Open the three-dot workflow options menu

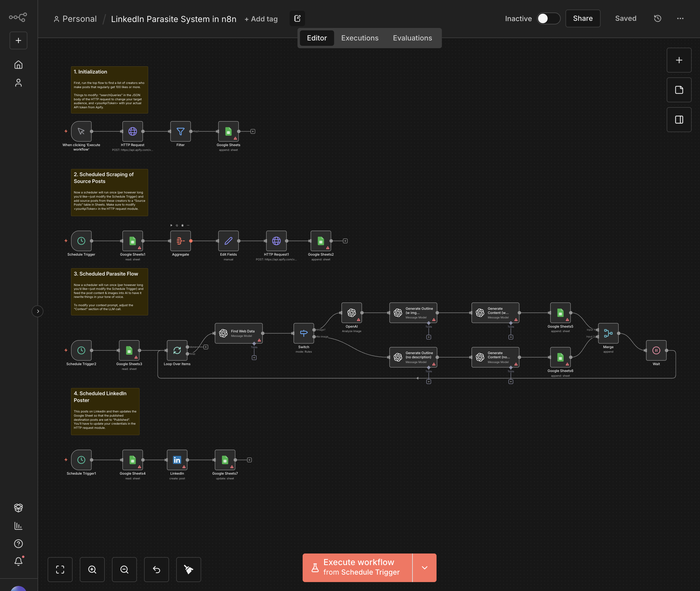tap(680, 18)
